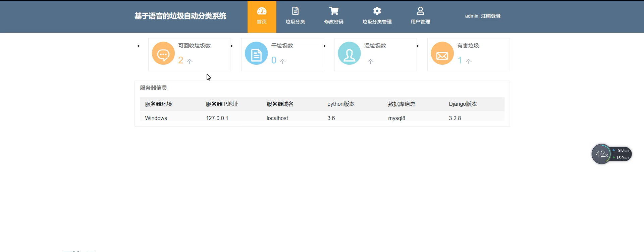This screenshot has height=252, width=644.
Task: Click the 垃圾分类 document icon
Action: coord(295,11)
